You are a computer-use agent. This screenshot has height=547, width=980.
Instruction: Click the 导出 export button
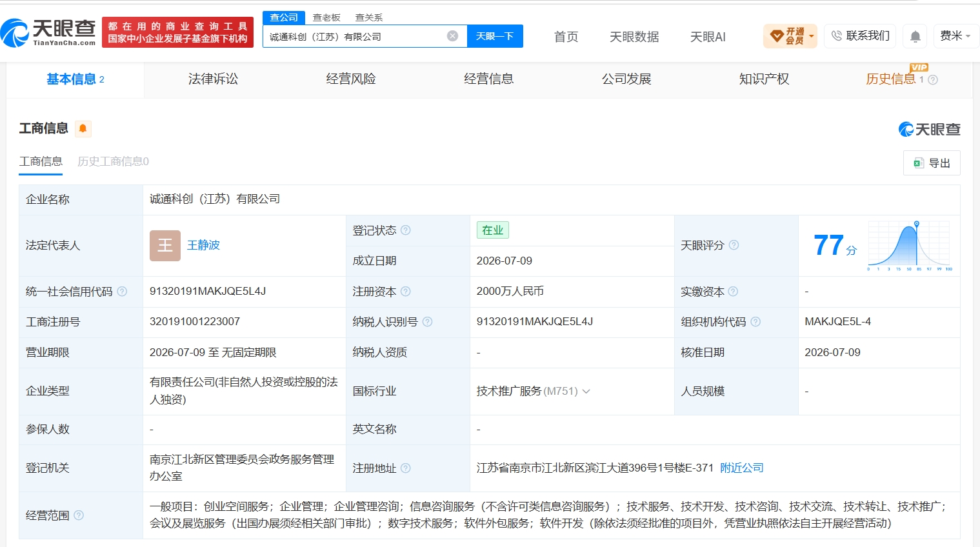coord(932,163)
